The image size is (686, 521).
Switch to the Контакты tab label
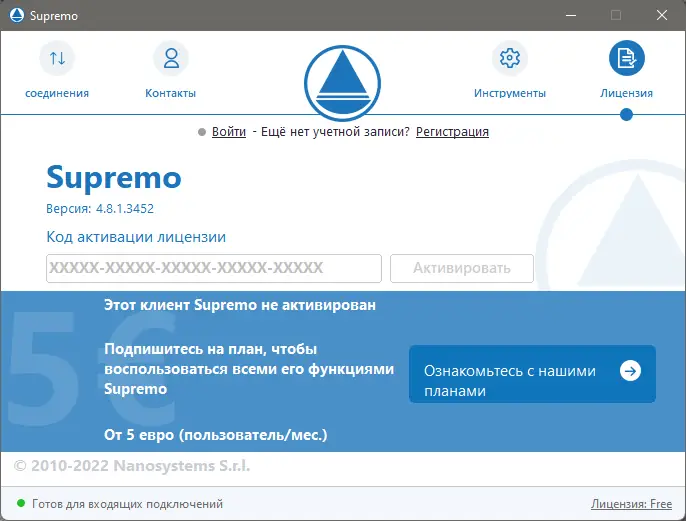pyautogui.click(x=171, y=93)
